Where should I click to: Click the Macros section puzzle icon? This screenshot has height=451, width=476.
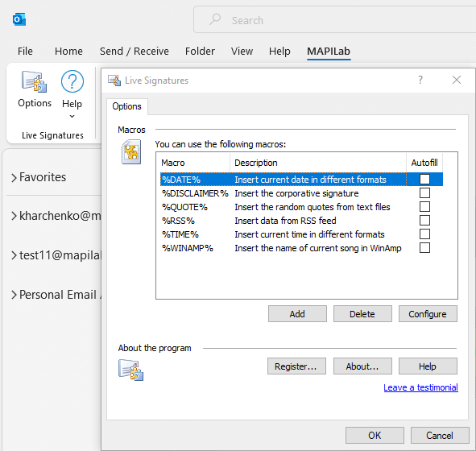point(131,151)
